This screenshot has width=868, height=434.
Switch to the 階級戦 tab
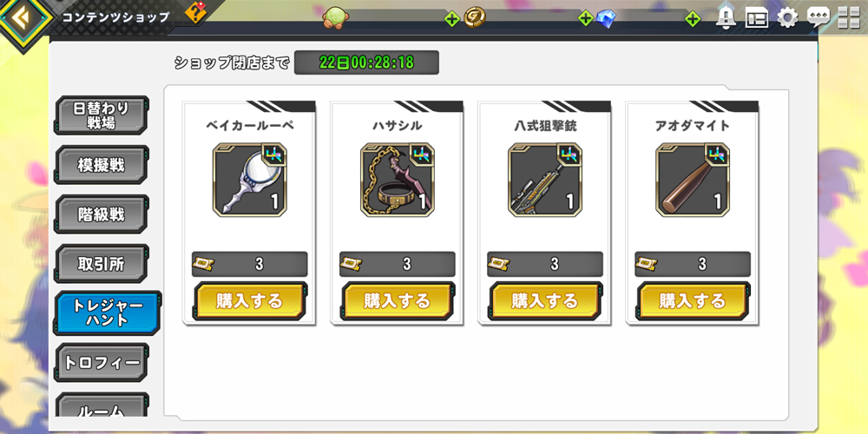point(102,214)
